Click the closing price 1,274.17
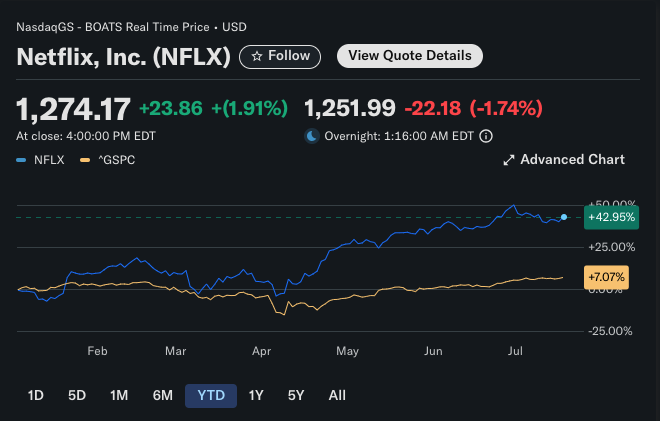660x421 pixels. [x=73, y=109]
